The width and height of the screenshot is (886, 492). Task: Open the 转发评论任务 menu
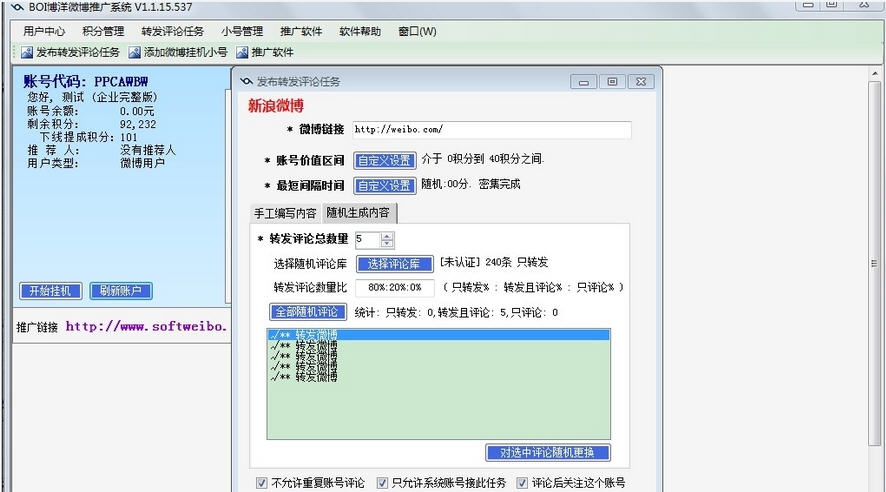172,31
